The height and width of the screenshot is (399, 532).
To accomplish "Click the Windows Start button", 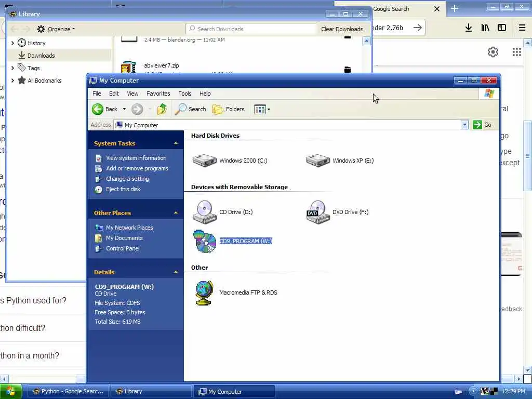I will pyautogui.click(x=11, y=392).
